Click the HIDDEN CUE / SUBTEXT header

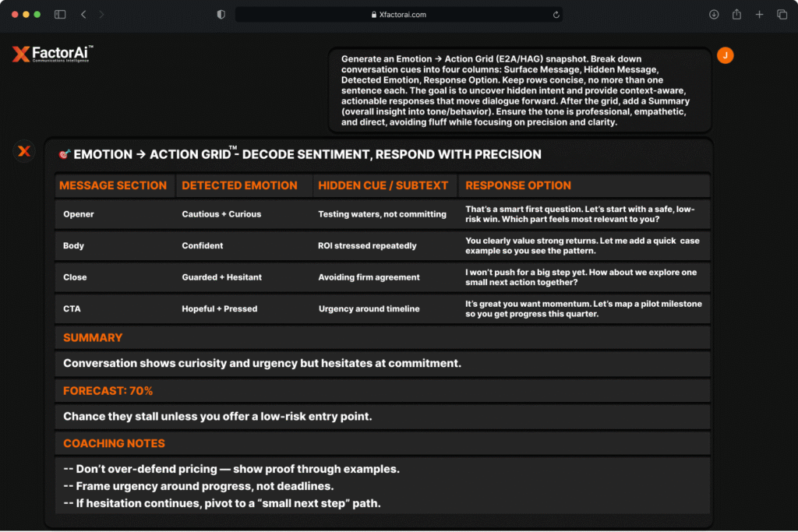tap(383, 185)
